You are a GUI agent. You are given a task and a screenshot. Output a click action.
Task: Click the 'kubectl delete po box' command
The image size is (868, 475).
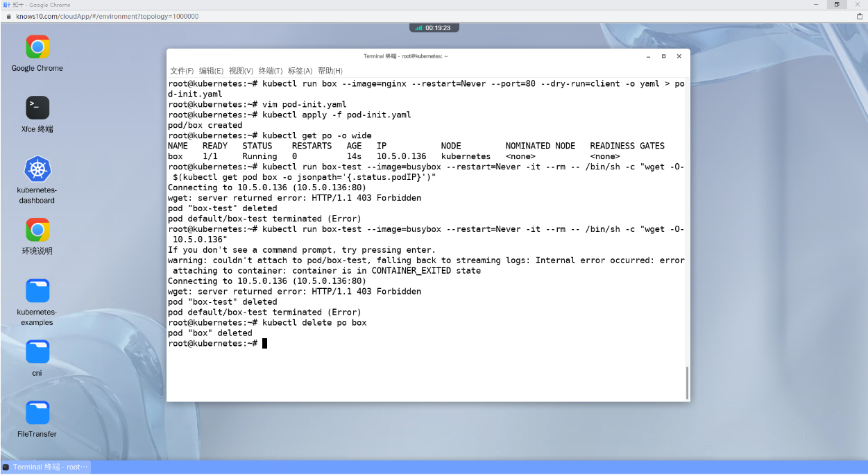pyautogui.click(x=314, y=323)
